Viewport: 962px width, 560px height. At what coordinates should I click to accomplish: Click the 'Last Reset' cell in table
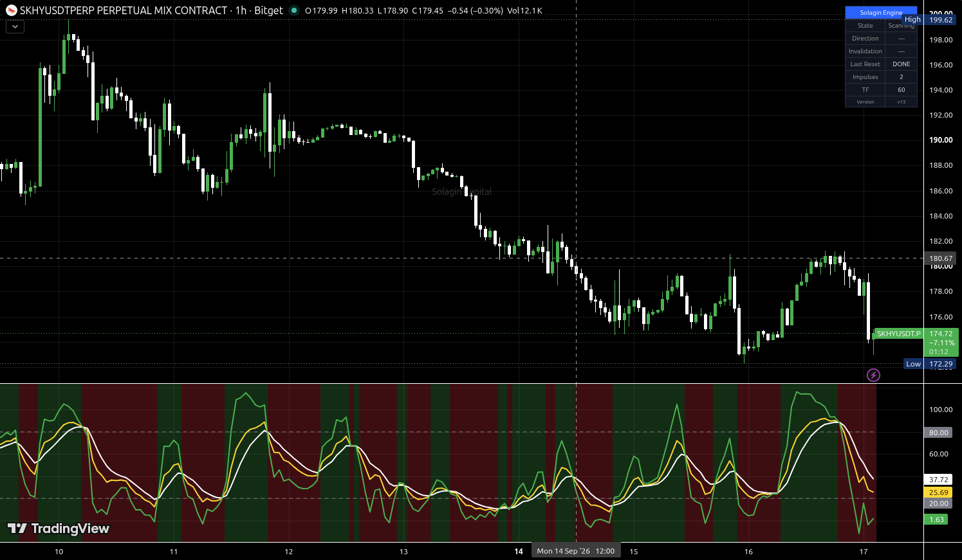pos(865,64)
